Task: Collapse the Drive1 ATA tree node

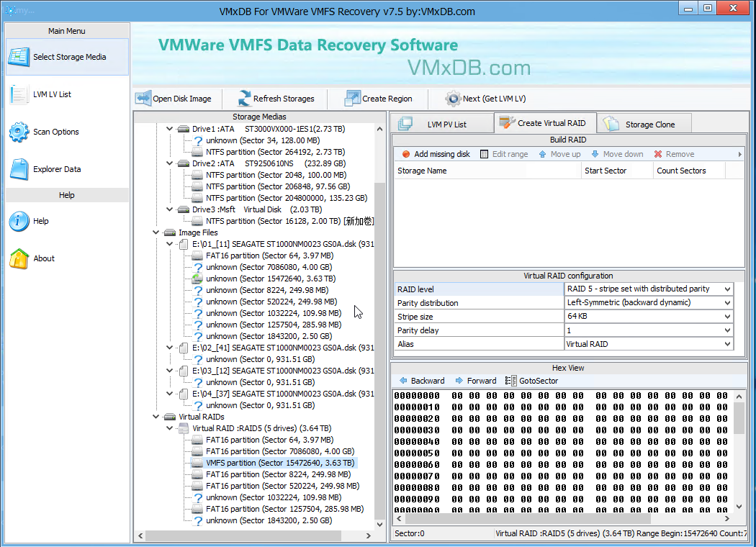Action: (170, 129)
